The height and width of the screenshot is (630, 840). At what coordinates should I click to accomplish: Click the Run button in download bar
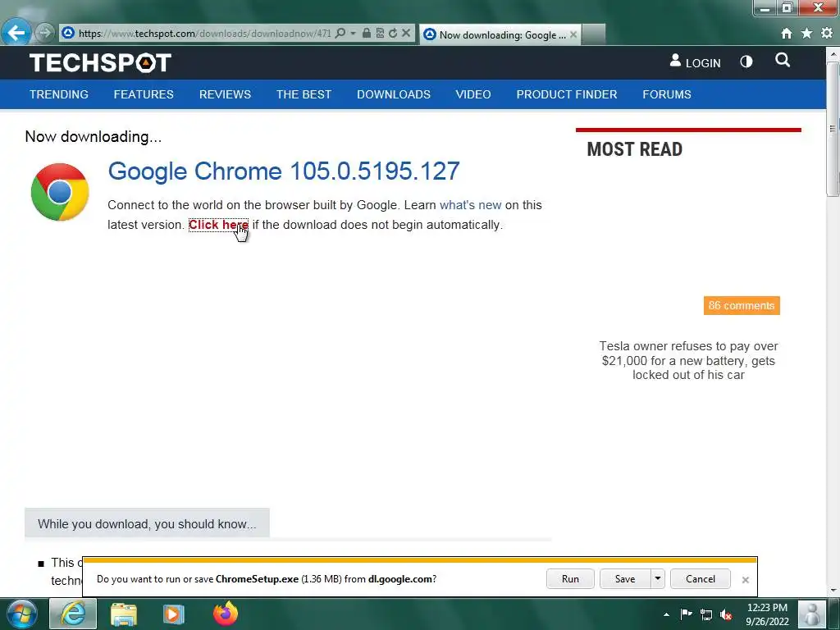[570, 578]
